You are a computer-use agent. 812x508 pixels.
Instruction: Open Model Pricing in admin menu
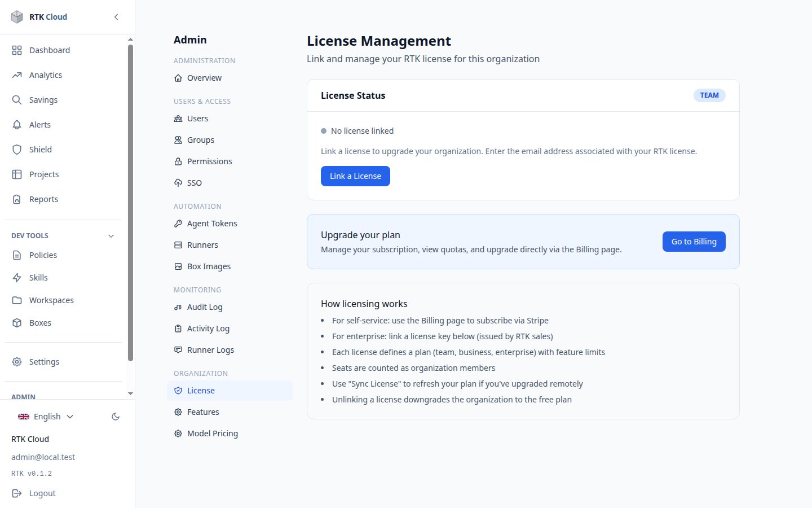[230, 433]
